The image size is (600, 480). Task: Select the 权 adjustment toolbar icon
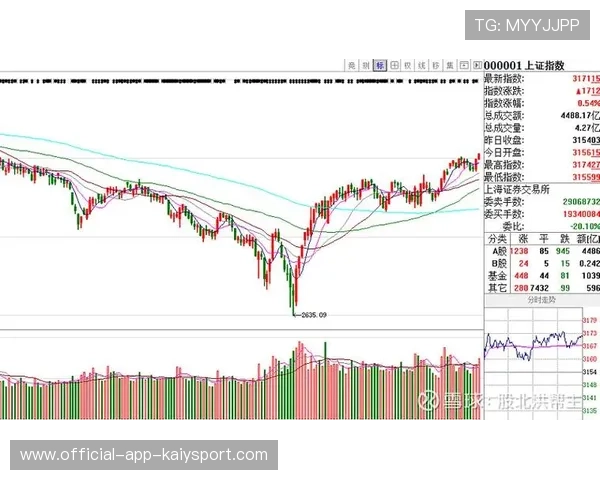[408, 64]
